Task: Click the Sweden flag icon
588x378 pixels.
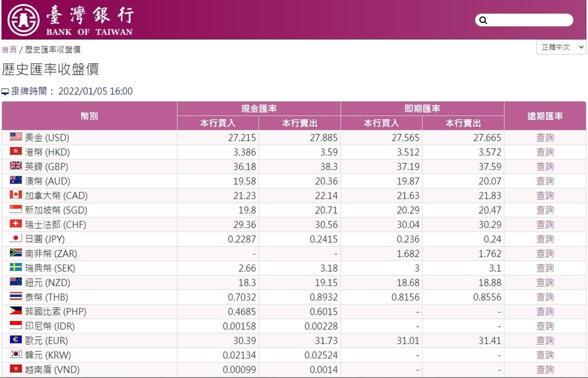Action: [x=16, y=267]
